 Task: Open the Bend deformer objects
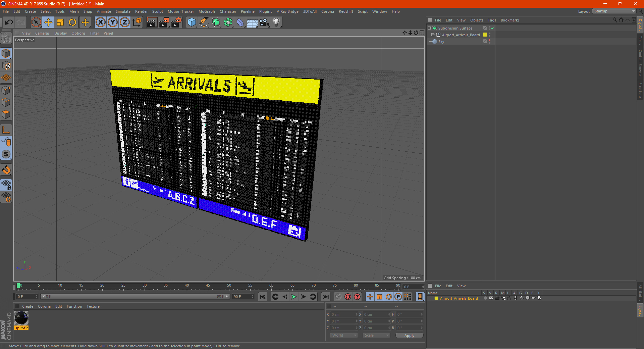[x=240, y=22]
